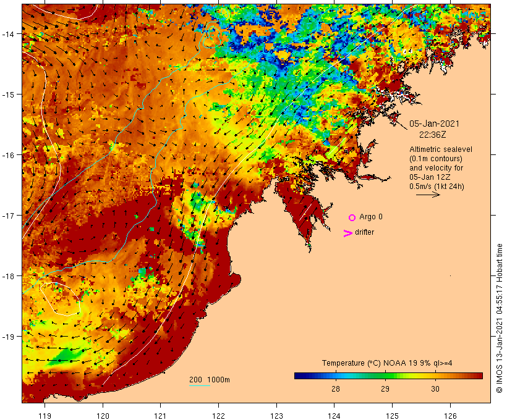Click the longitude label 121
The width and height of the screenshot is (507, 420).
point(160,416)
